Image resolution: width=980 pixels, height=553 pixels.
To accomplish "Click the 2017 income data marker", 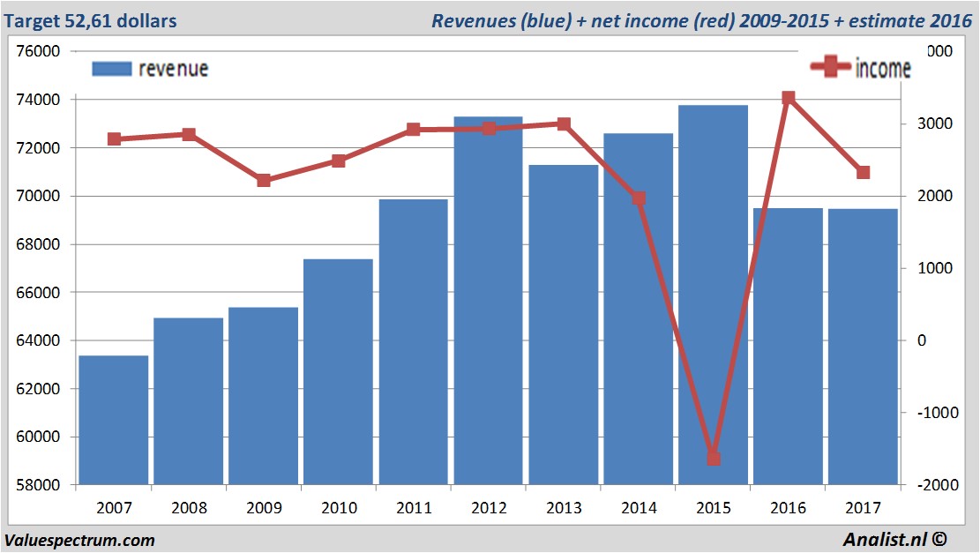I will (864, 173).
